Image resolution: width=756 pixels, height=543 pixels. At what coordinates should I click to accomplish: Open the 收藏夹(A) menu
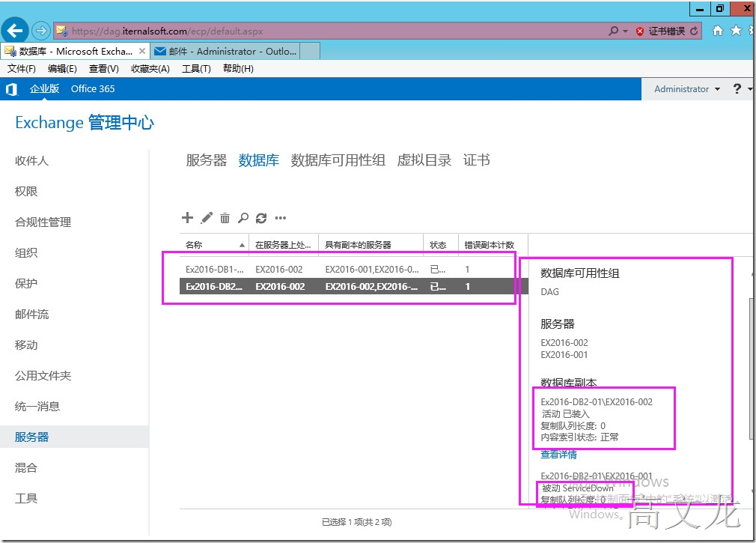(x=150, y=68)
